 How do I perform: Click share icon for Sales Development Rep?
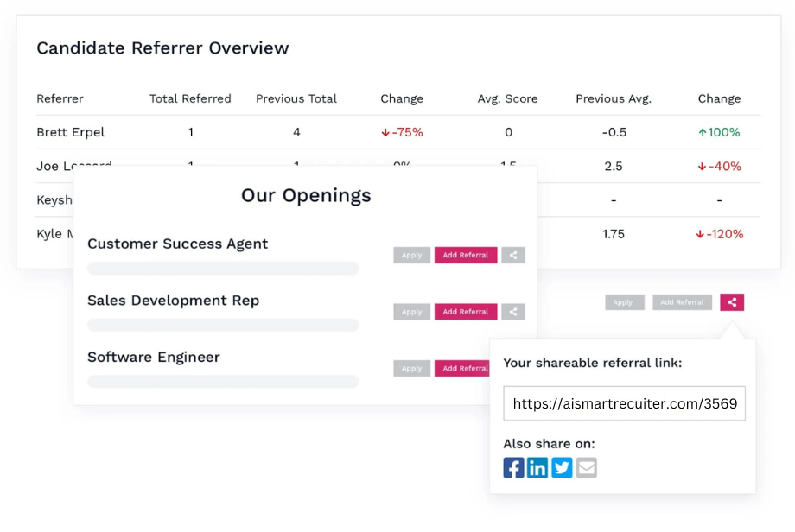513,312
